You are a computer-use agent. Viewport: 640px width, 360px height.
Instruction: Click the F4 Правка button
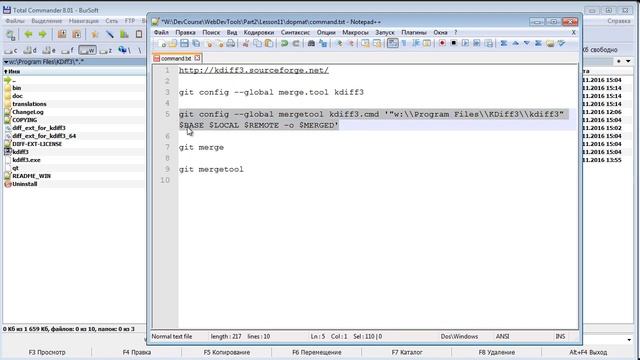137,352
